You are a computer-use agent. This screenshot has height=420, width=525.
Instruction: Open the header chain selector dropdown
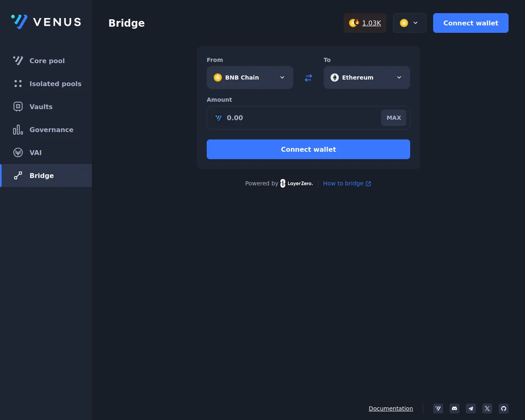coord(410,23)
